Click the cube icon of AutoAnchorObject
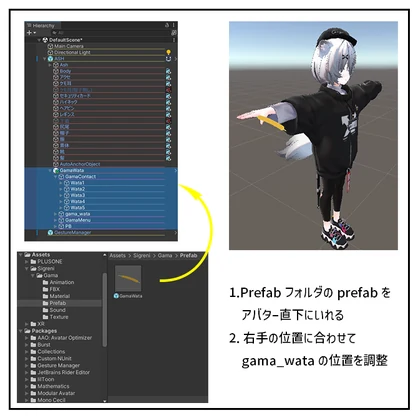 tap(56, 164)
